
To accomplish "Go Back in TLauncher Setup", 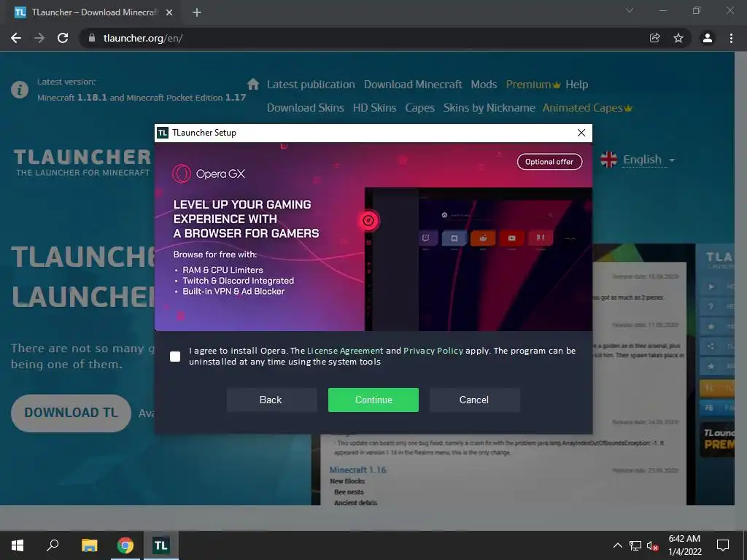I will pyautogui.click(x=271, y=400).
